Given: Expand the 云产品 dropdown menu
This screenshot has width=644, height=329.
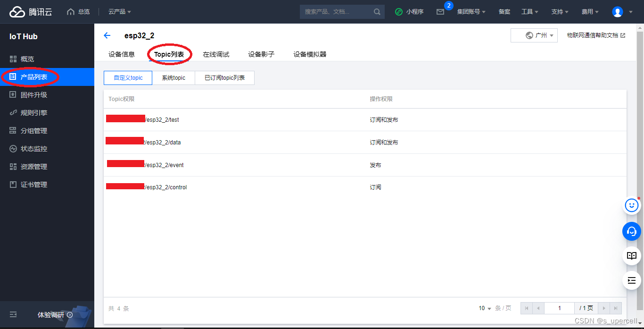Looking at the screenshot, I should click(120, 12).
